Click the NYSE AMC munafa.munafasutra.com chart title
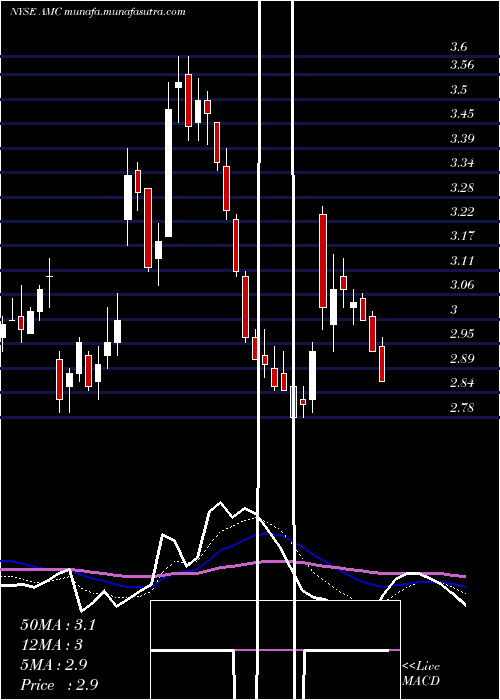The image size is (500, 700). click(x=97, y=12)
